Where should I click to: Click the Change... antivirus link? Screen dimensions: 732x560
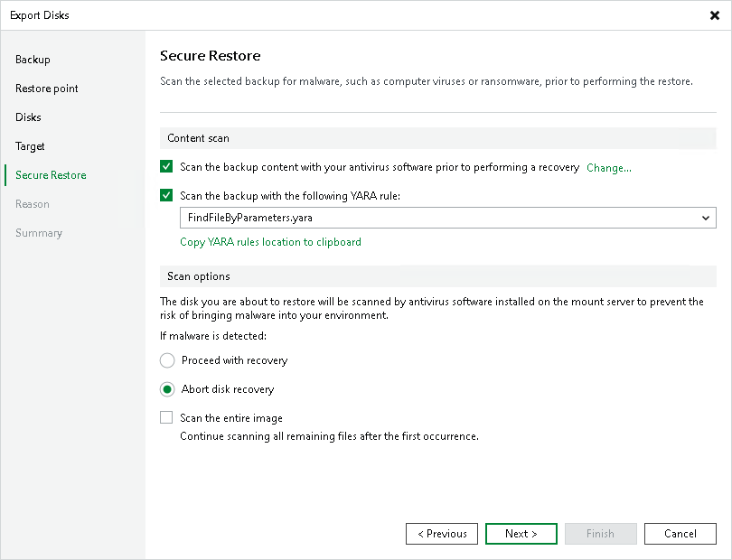click(x=609, y=168)
